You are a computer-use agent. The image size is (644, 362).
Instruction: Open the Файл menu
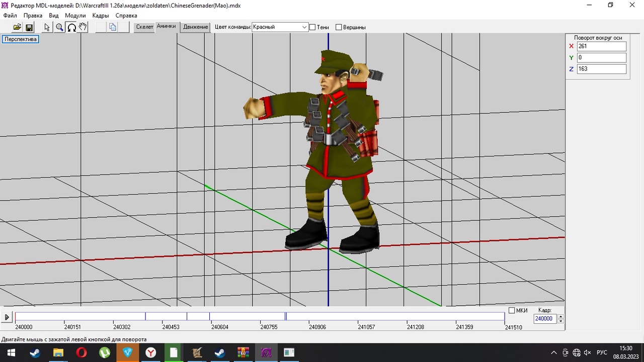click(x=10, y=16)
